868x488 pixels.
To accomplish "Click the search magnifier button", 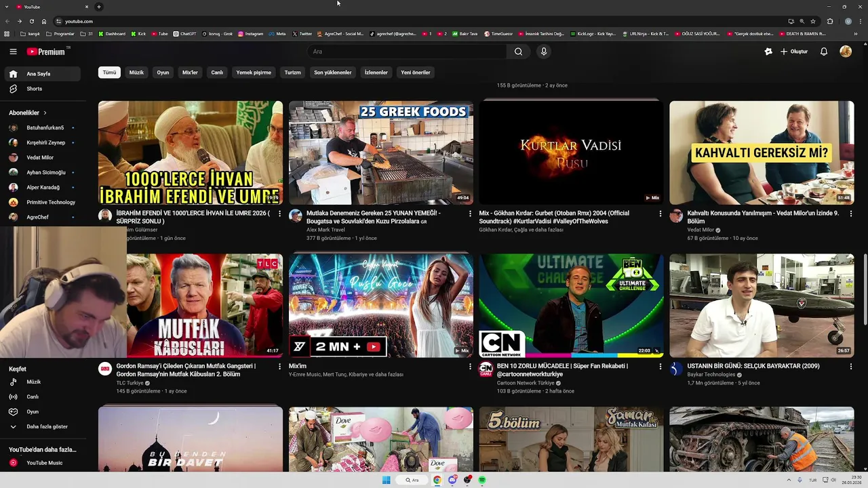I will tap(518, 52).
